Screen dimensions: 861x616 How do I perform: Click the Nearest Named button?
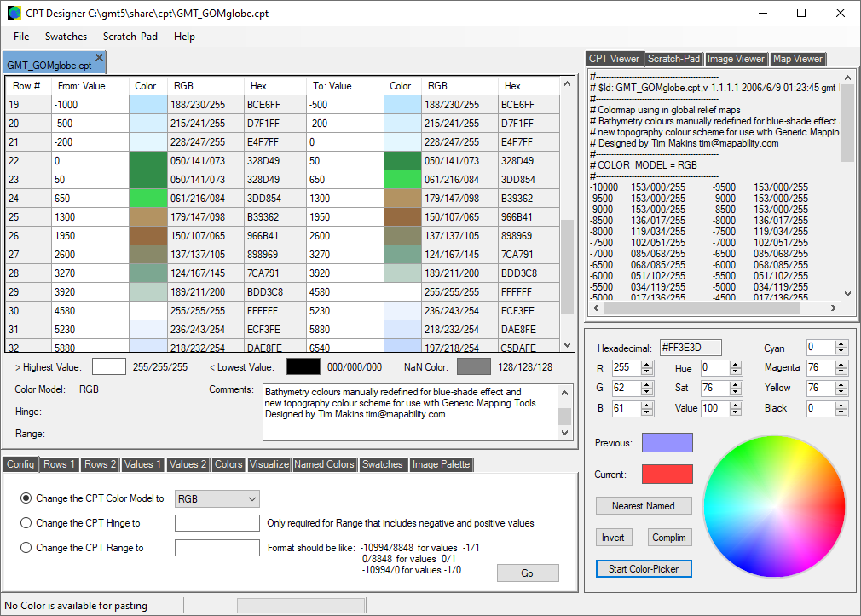click(x=644, y=506)
